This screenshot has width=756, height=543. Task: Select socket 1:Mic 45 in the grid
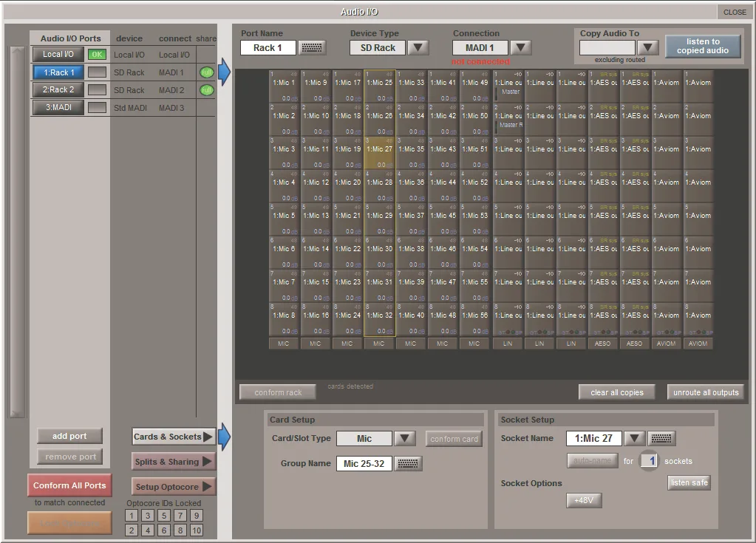[443, 219]
